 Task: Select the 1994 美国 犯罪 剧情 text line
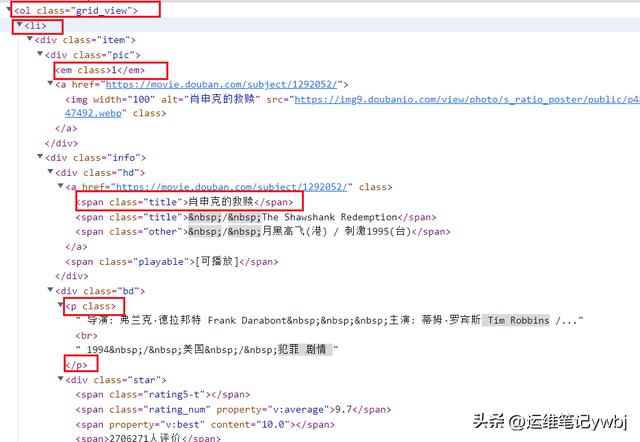coord(207,350)
